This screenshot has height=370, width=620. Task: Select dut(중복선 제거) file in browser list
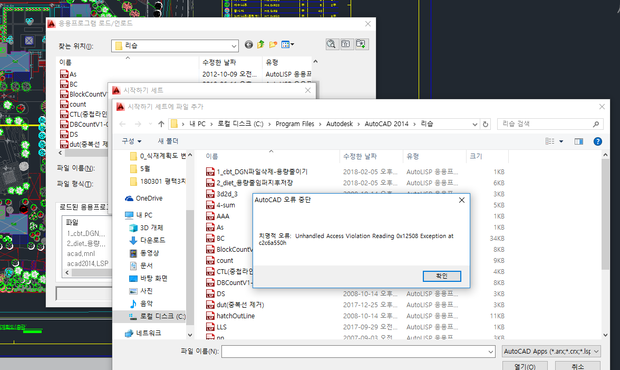[235, 305]
